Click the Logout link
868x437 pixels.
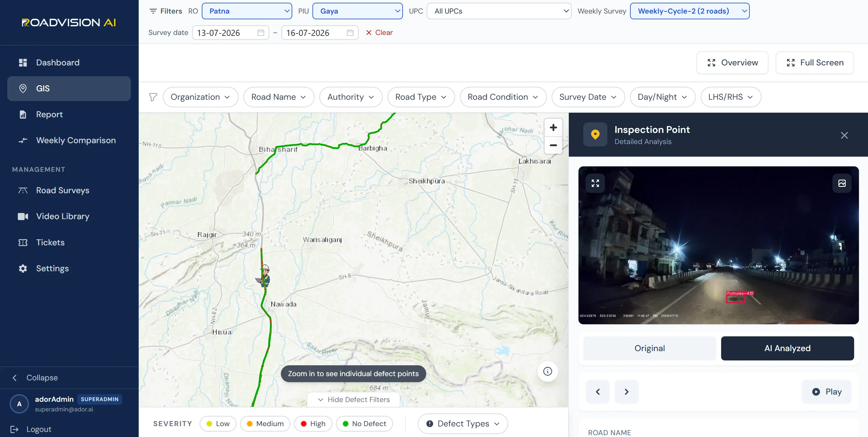click(x=31, y=429)
